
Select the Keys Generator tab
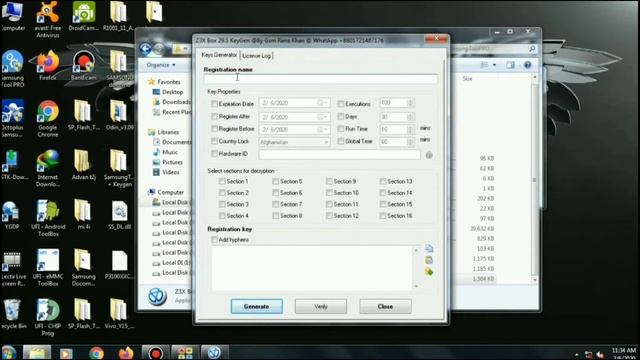pos(219,55)
